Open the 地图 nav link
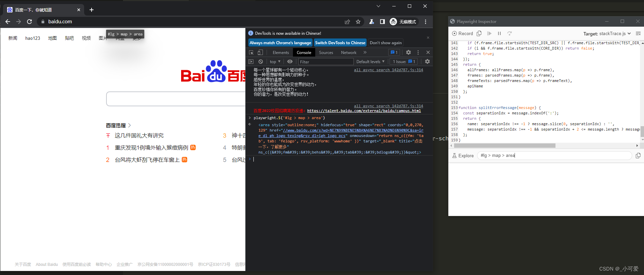This screenshot has height=275, width=644. coord(52,38)
